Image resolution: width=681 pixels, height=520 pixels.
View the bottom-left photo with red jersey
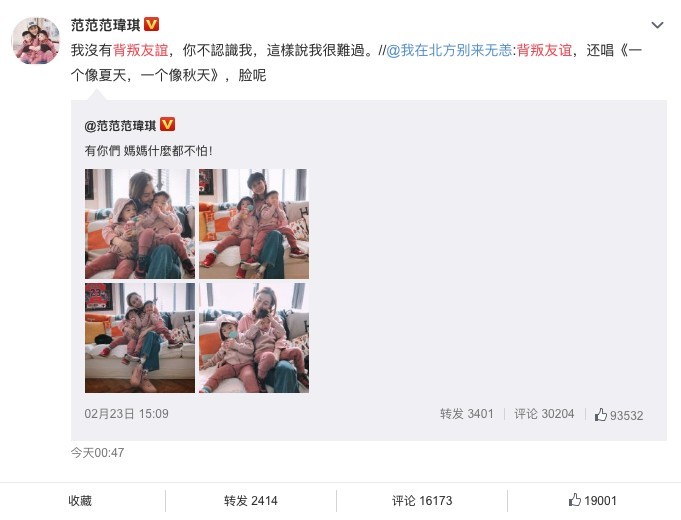(x=140, y=338)
